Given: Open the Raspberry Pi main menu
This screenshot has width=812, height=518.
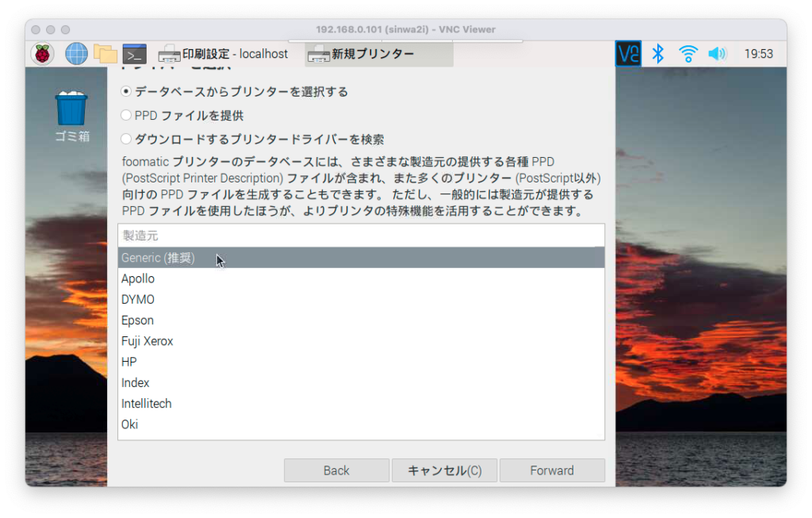Looking at the screenshot, I should coord(42,54).
